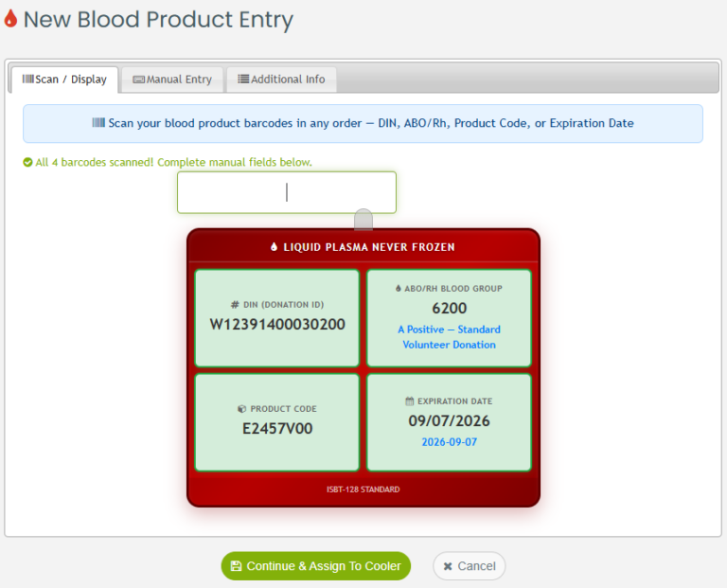Click the red blood drop title icon
The image size is (727, 588).
10,19
